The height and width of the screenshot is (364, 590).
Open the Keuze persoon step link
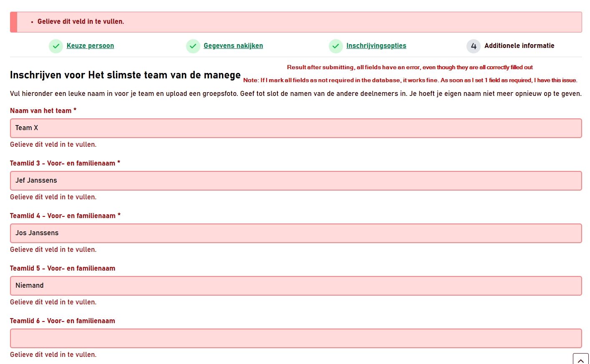pyautogui.click(x=90, y=46)
